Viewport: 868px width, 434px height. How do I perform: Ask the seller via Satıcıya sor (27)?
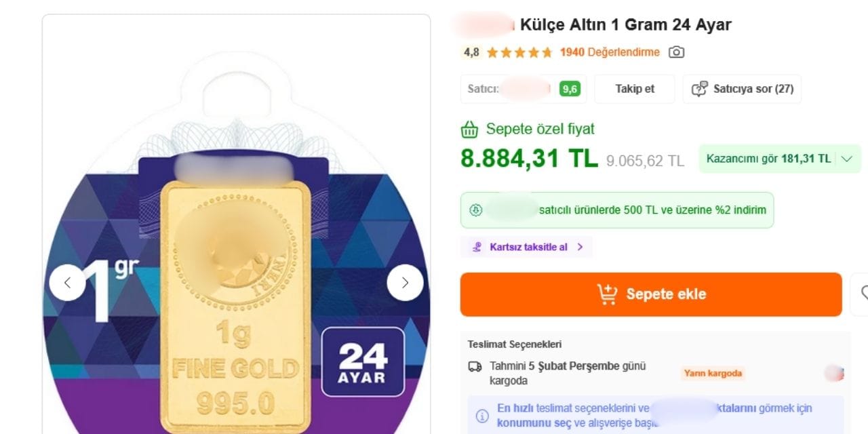tap(742, 89)
